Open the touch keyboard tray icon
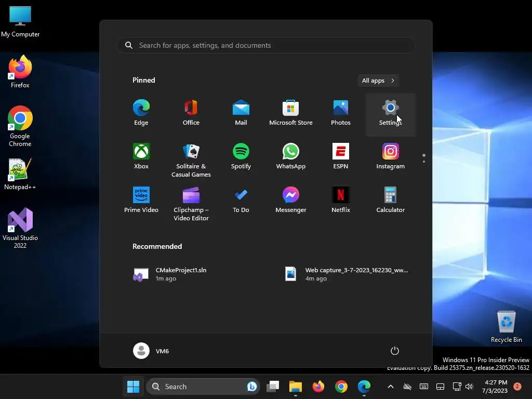This screenshot has width=532, height=399. pyautogui.click(x=424, y=387)
